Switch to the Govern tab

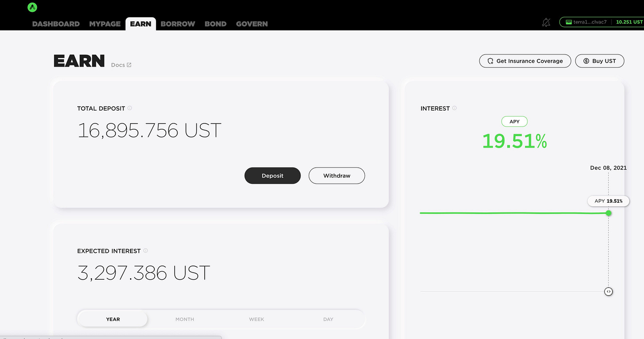(x=252, y=24)
